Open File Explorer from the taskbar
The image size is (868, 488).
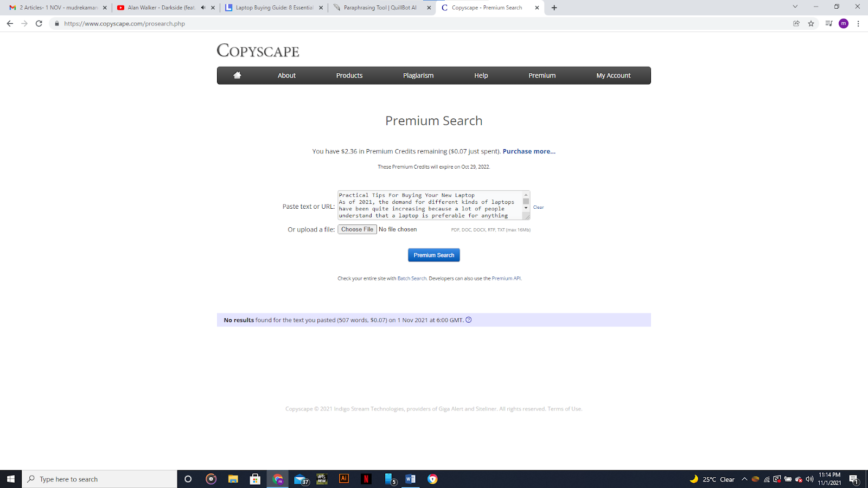(x=233, y=479)
